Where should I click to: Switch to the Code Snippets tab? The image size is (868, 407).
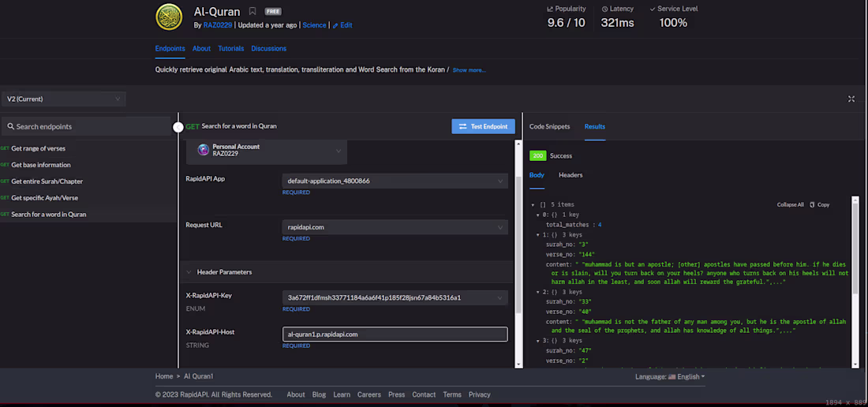549,126
